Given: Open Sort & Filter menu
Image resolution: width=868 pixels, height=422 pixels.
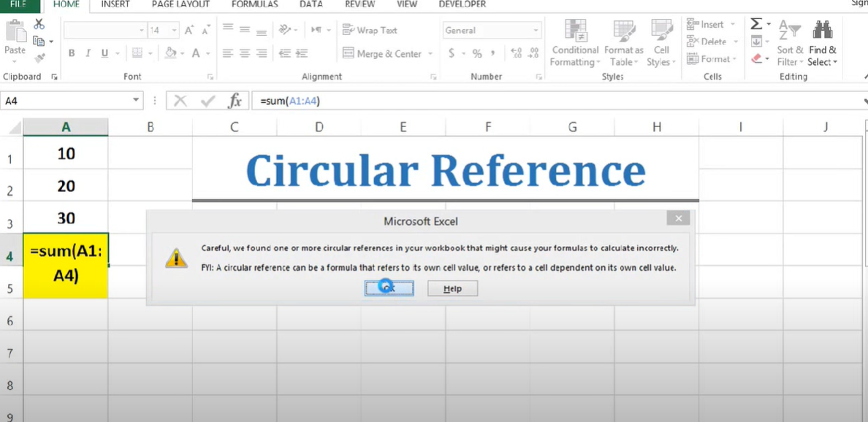Looking at the screenshot, I should (x=790, y=43).
